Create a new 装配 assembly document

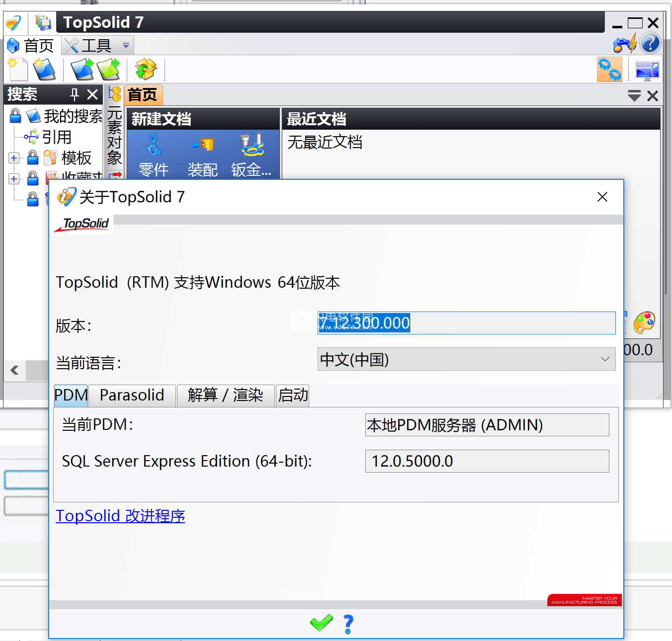coord(202,156)
